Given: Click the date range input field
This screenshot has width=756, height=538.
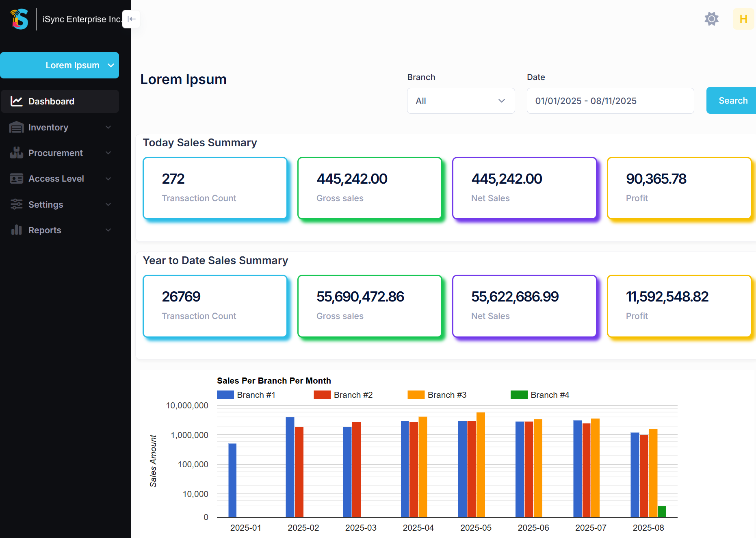Looking at the screenshot, I should pyautogui.click(x=610, y=101).
